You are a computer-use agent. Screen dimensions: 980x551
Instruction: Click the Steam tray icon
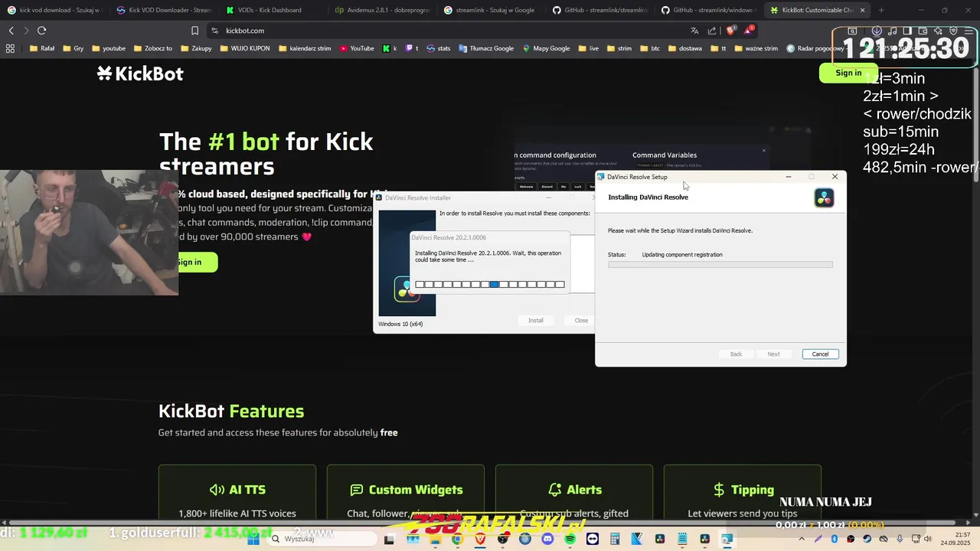[867, 540]
